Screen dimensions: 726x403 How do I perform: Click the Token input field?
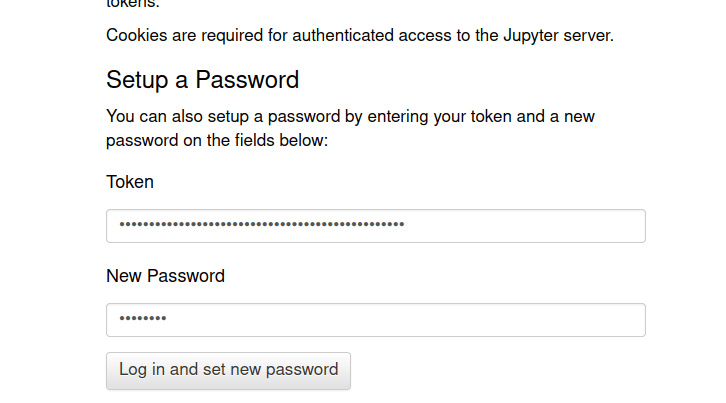coord(375,226)
